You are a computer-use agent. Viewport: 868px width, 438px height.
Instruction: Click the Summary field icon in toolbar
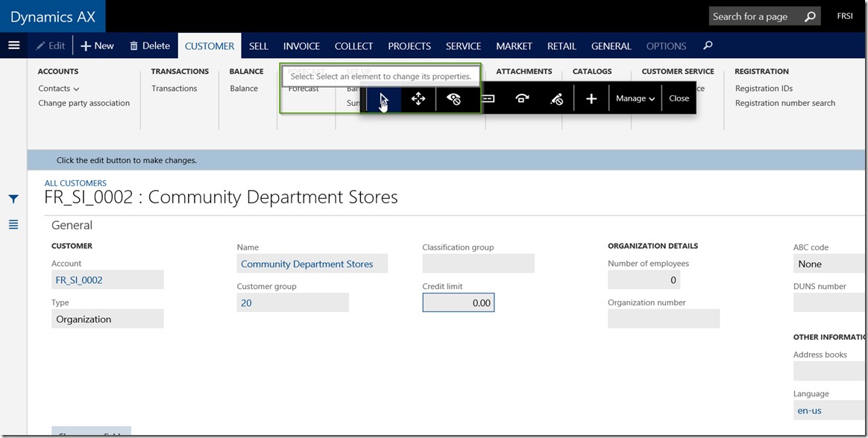[x=488, y=99]
